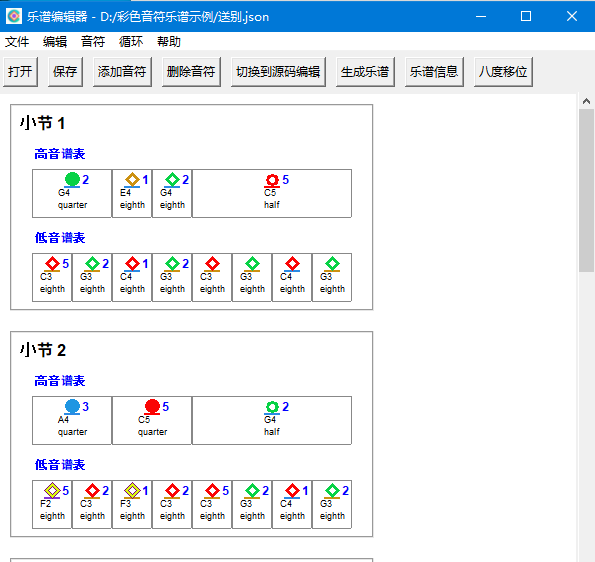Image resolution: width=595 pixels, height=562 pixels.
Task: Click 小节 2 heading
Action: pos(42,350)
